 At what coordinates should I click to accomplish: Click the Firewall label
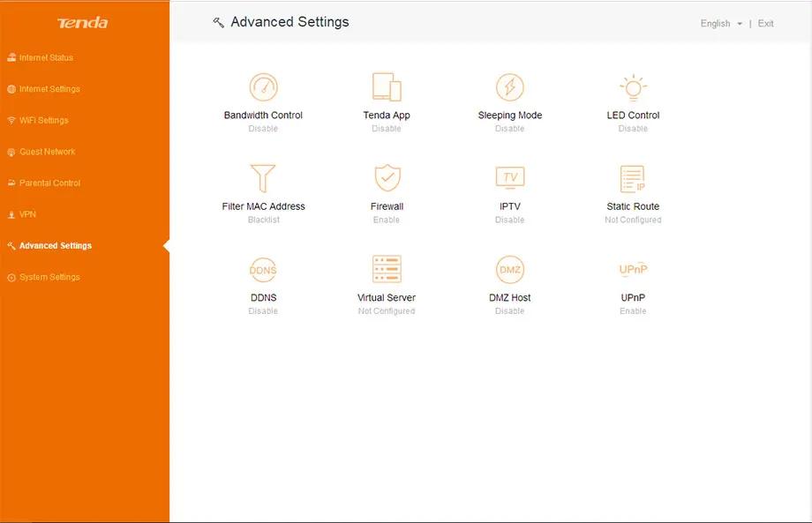coord(387,206)
